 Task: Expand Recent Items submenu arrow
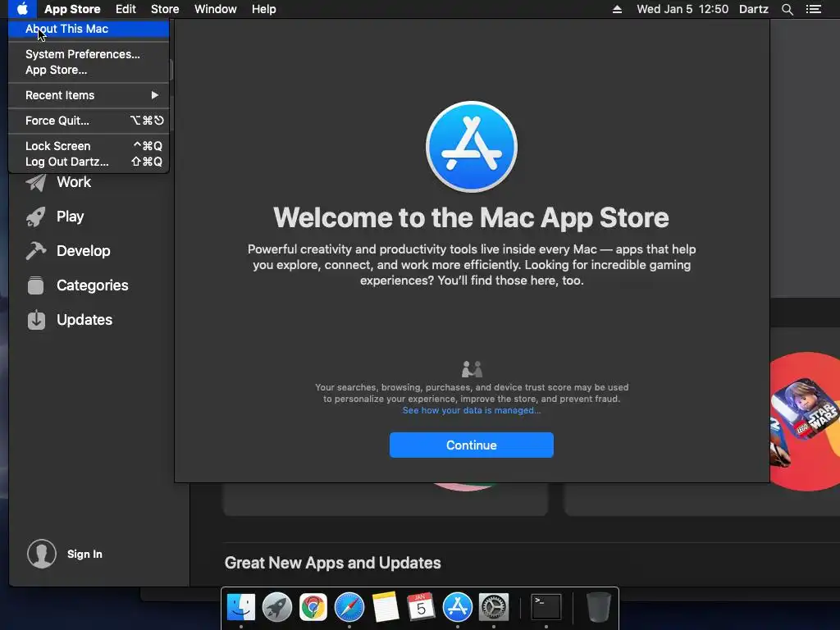click(x=155, y=95)
